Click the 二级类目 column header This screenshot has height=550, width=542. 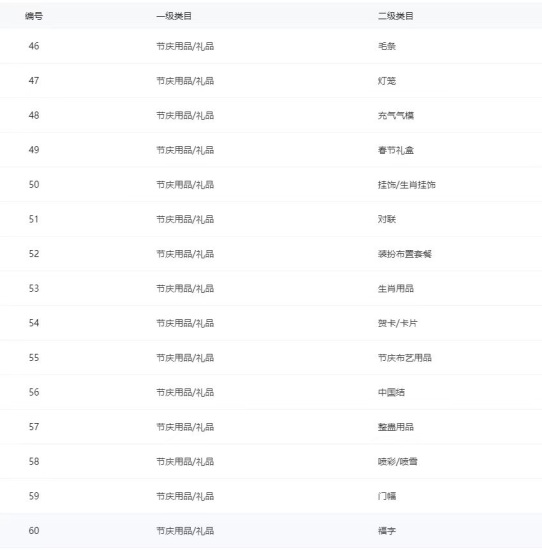pyautogui.click(x=396, y=16)
